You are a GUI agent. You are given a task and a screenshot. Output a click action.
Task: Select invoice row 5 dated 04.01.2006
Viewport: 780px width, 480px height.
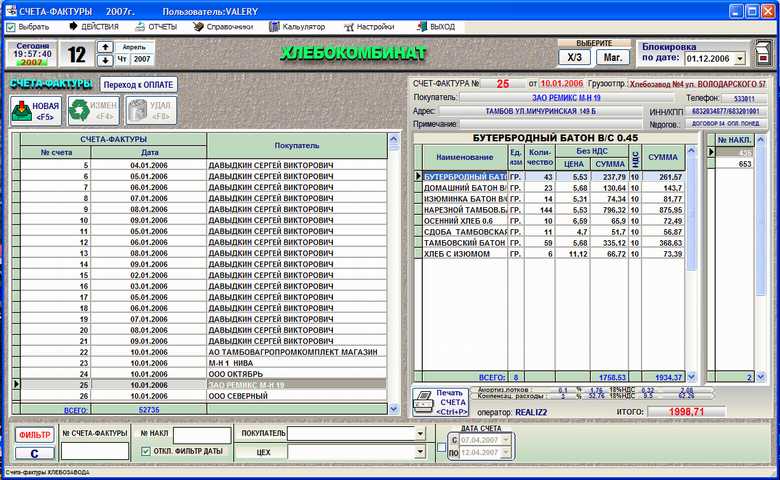click(x=203, y=165)
